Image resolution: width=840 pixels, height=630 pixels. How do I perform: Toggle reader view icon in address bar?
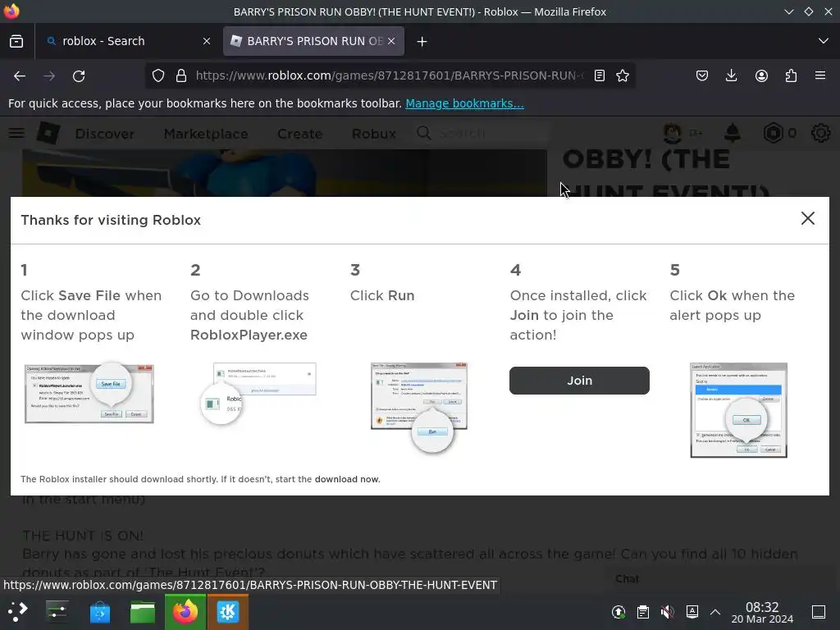point(600,76)
